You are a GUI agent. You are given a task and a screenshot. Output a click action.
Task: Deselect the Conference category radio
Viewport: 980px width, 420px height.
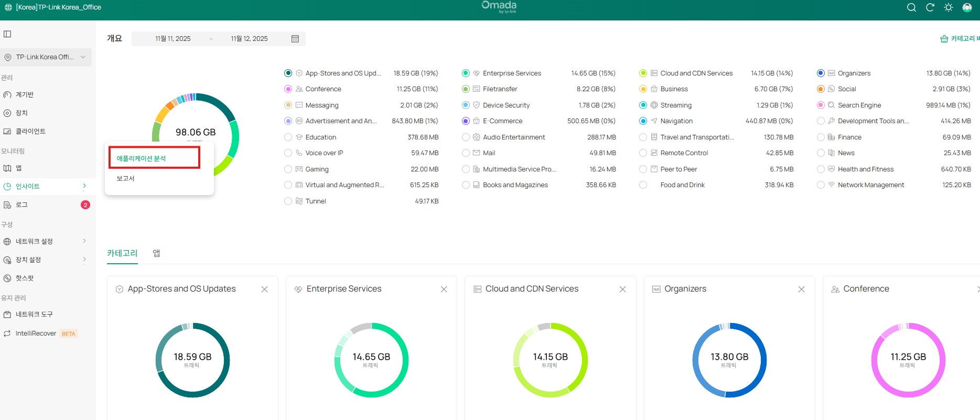(x=288, y=89)
